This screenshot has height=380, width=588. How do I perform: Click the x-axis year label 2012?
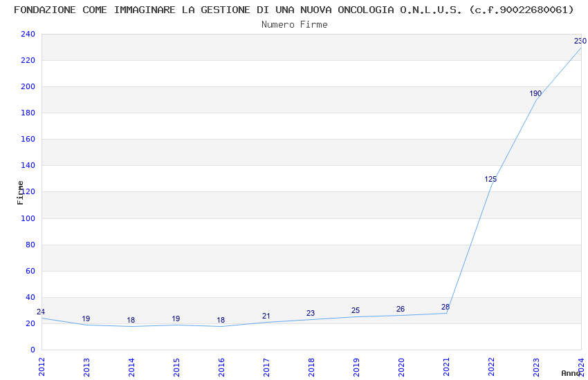(42, 367)
